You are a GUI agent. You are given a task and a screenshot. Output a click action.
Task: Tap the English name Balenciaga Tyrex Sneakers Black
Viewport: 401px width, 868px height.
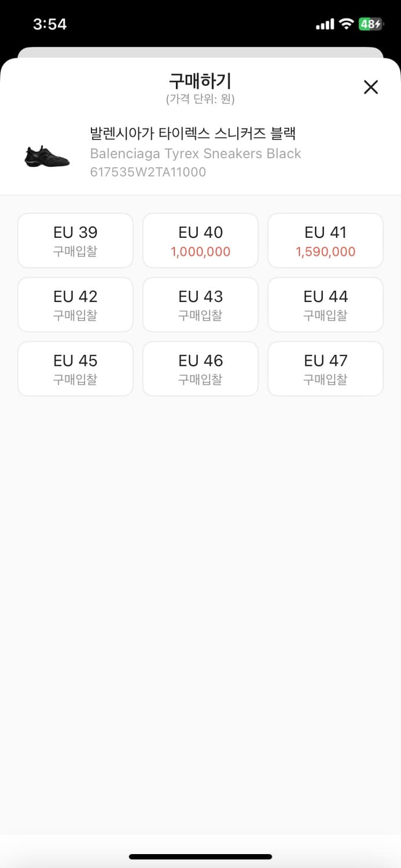195,153
